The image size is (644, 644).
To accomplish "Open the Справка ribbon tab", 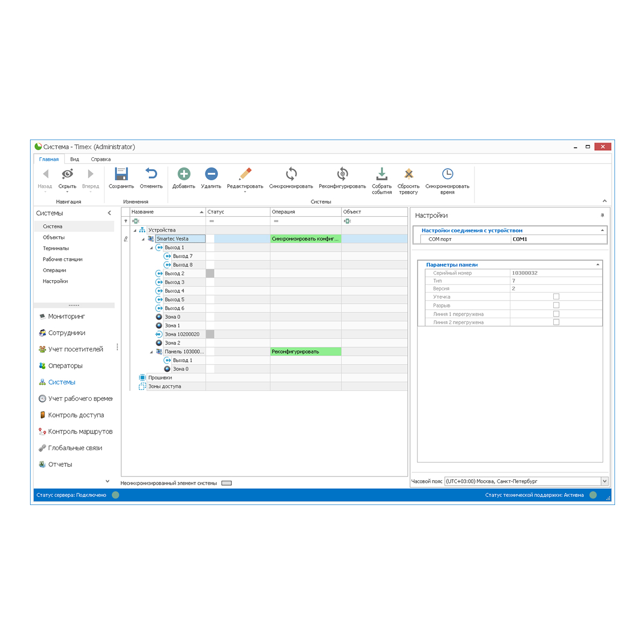I will (x=101, y=159).
